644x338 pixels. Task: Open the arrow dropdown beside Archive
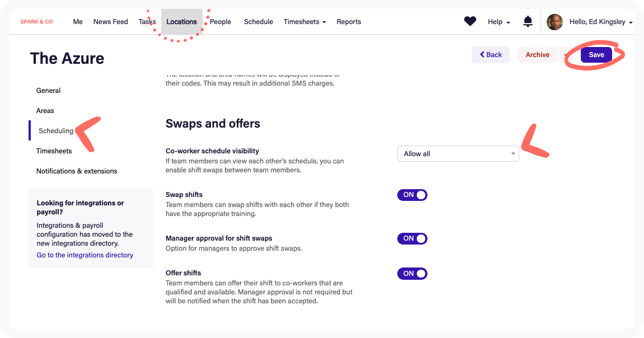point(566,55)
